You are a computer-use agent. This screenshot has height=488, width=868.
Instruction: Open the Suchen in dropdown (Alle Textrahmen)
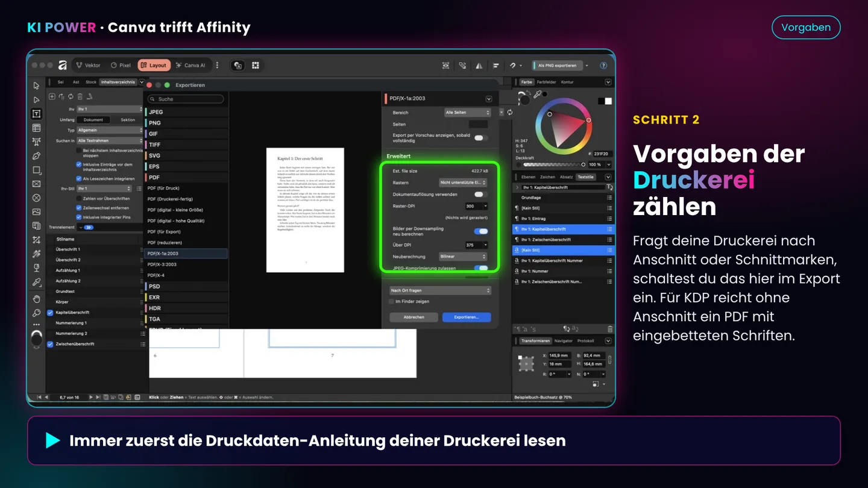pos(110,140)
